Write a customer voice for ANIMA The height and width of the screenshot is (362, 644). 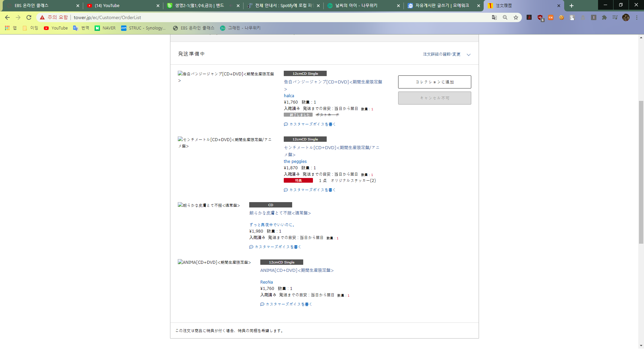(x=286, y=304)
